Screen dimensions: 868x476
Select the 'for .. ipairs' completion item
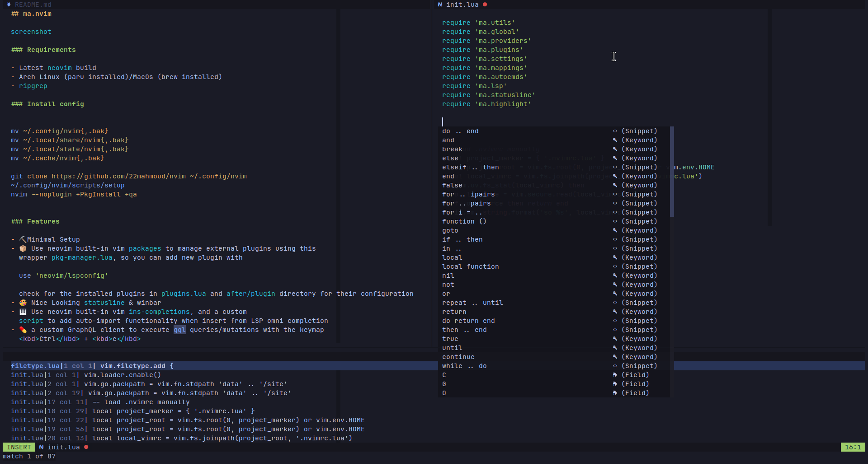coord(554,194)
